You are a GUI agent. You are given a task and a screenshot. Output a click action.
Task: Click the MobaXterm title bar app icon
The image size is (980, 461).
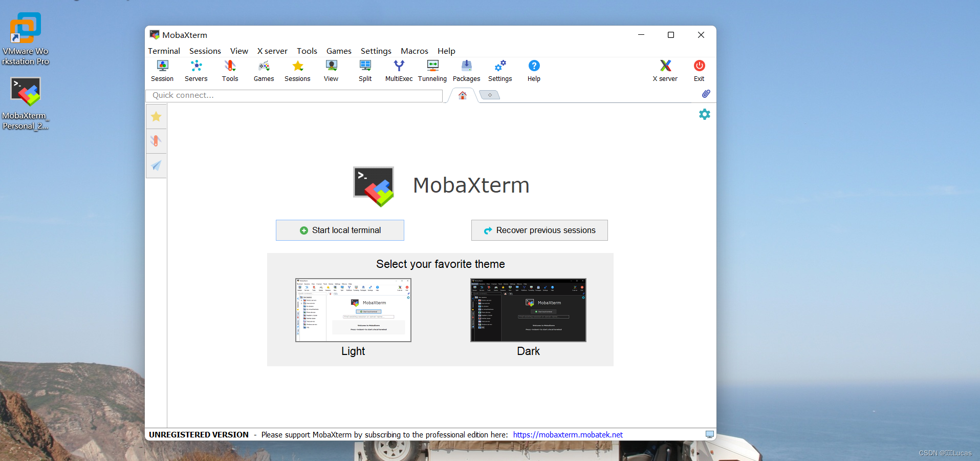155,35
